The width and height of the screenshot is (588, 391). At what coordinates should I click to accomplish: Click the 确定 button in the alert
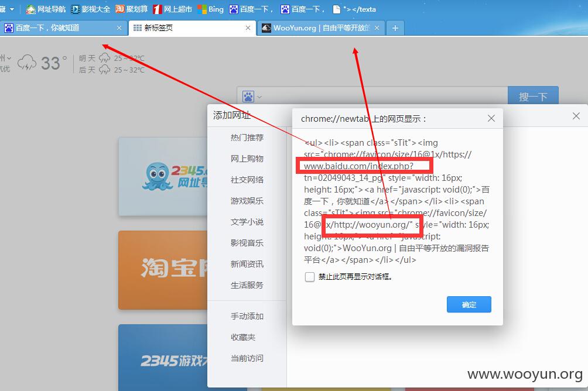(469, 304)
